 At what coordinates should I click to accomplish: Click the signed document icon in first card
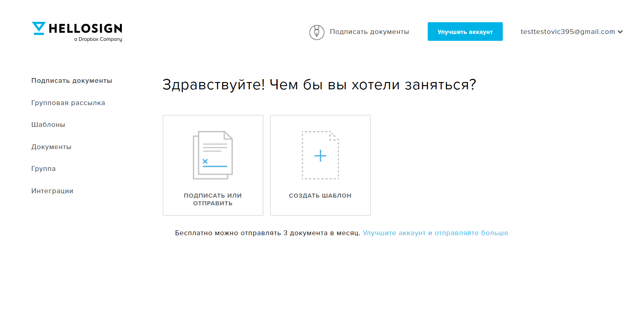(x=213, y=155)
